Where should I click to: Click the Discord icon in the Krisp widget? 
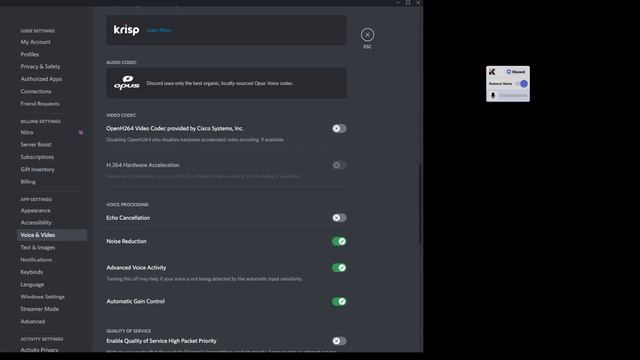coord(509,72)
